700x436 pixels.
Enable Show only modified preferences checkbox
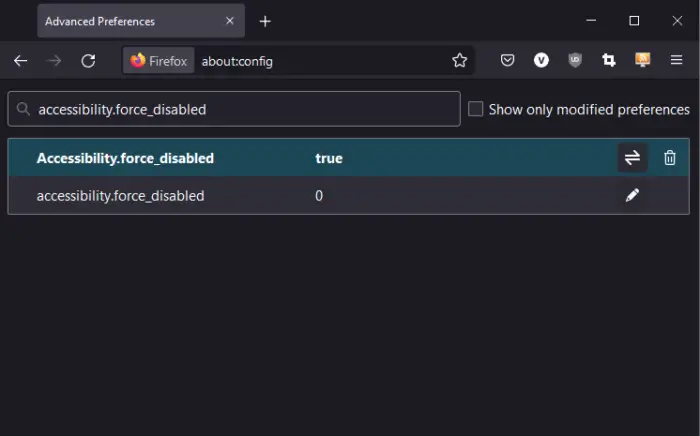(x=476, y=109)
